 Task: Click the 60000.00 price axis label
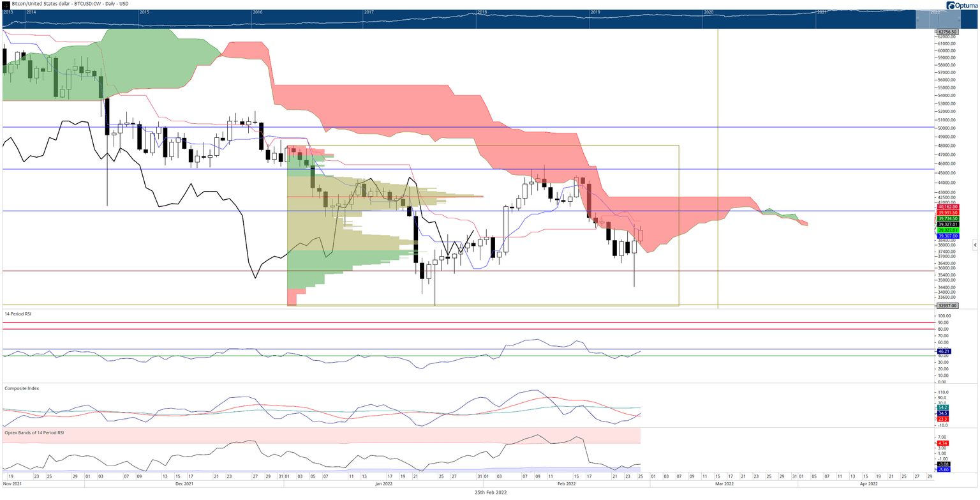947,51
